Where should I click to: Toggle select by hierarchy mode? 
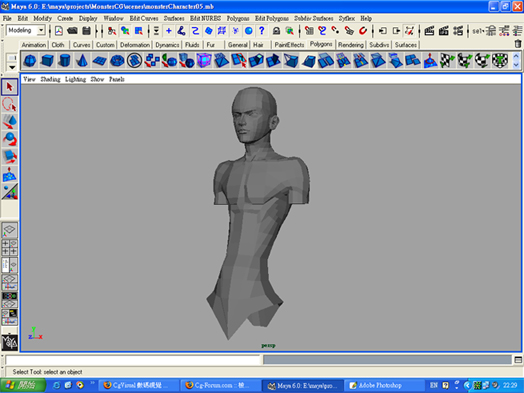112,31
